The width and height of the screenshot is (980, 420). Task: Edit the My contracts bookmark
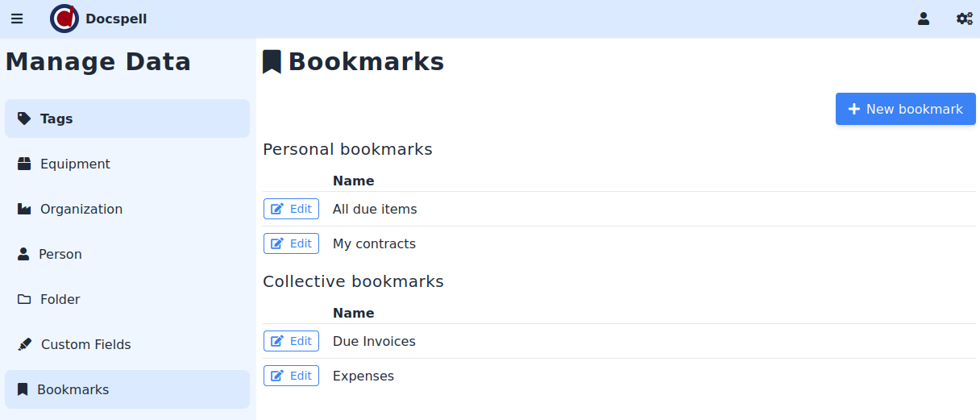click(x=291, y=243)
